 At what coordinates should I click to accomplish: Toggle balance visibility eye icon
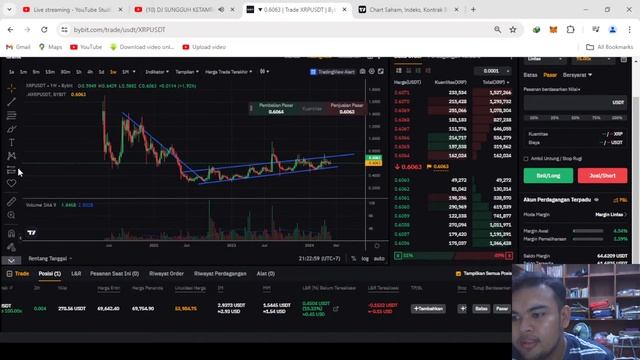point(596,200)
